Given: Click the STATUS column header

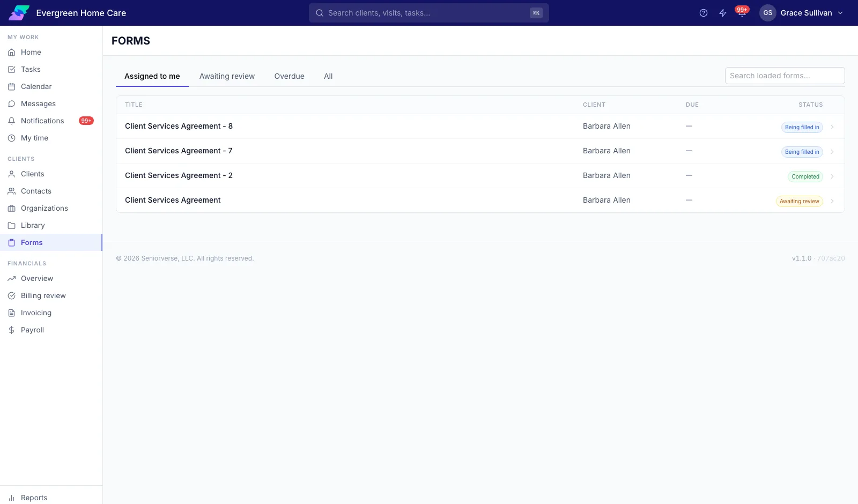Looking at the screenshot, I should [810, 105].
